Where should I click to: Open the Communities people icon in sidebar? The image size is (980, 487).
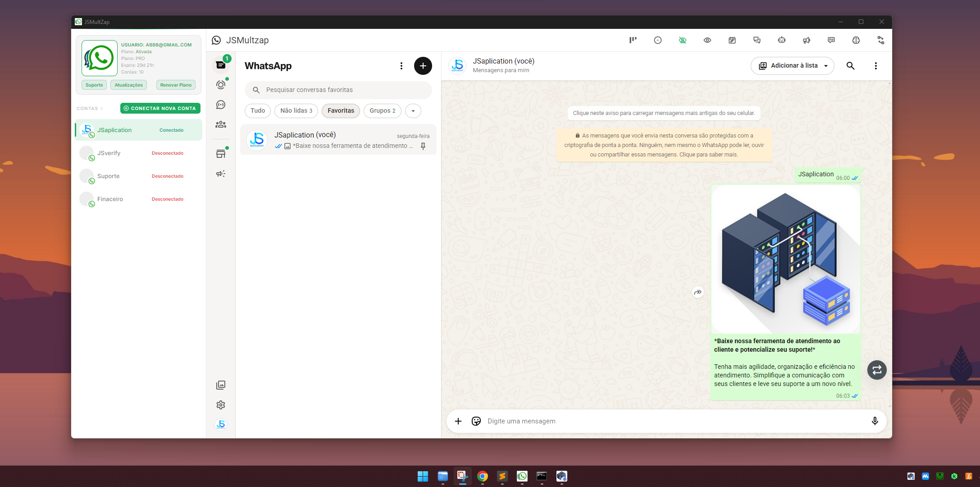coord(221,124)
